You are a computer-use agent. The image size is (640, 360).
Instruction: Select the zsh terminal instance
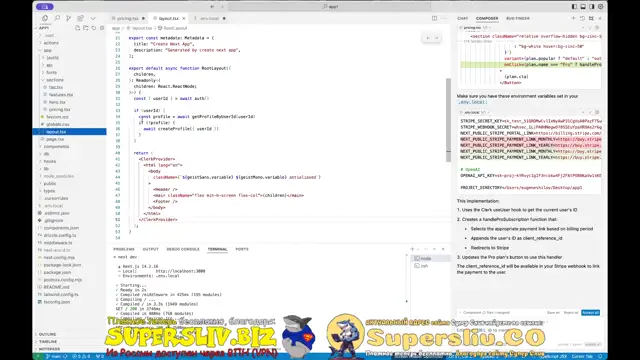coord(430,266)
